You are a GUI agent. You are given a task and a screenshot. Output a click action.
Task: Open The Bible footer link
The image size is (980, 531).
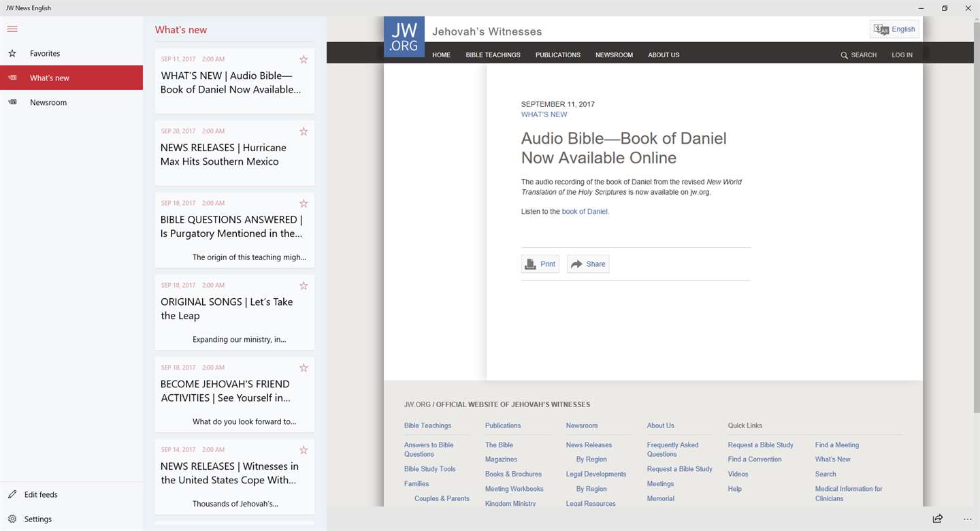coord(499,445)
